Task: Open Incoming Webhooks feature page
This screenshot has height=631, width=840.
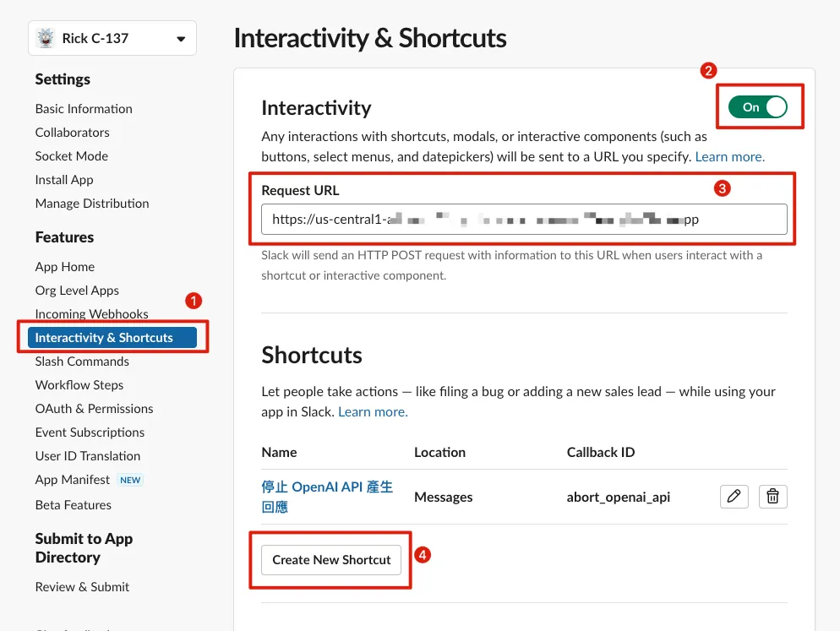Action: [x=91, y=314]
